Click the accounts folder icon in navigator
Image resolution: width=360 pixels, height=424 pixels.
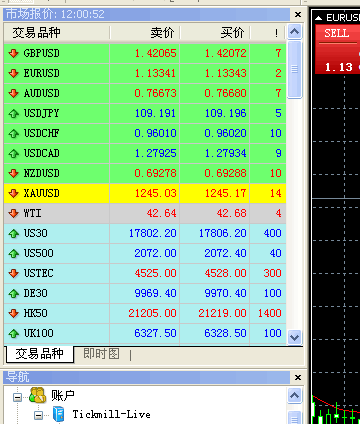37,395
